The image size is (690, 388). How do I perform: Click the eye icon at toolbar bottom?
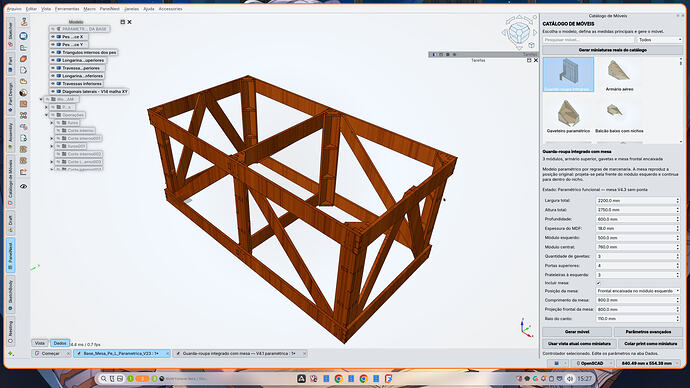click(x=24, y=187)
